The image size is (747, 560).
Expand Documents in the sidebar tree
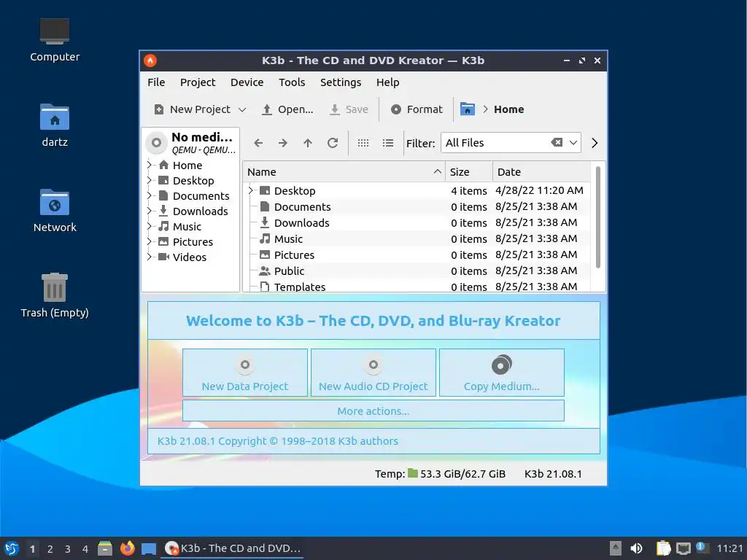(x=149, y=195)
